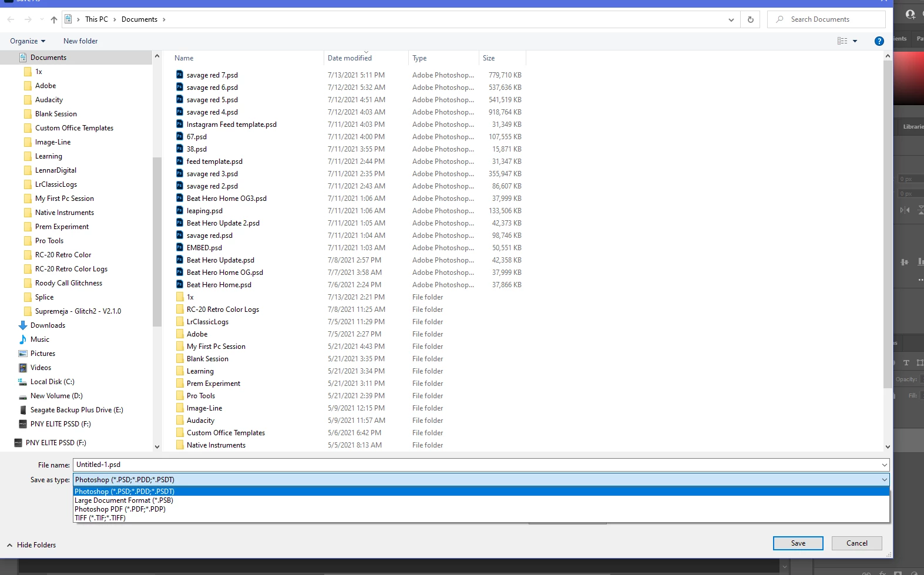Select the Prem Experiment folder in file list
The width and height of the screenshot is (924, 575).
coord(213,384)
